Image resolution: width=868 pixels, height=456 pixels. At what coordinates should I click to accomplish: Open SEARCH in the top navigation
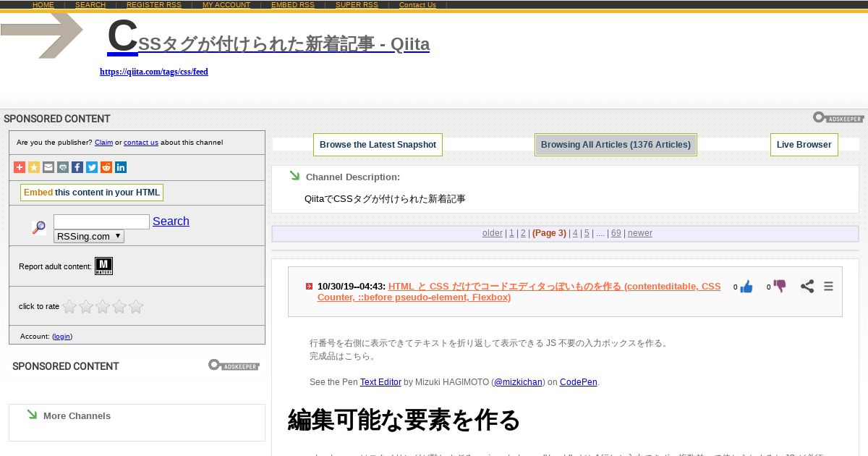pyautogui.click(x=90, y=5)
